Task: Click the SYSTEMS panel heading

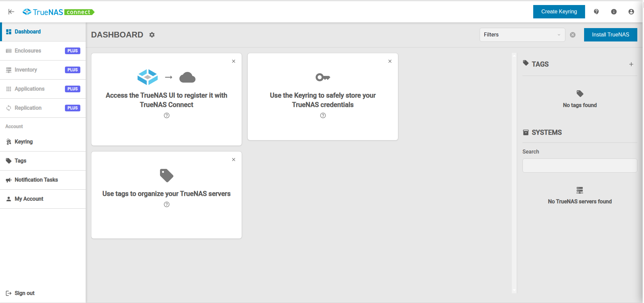Action: click(x=547, y=133)
